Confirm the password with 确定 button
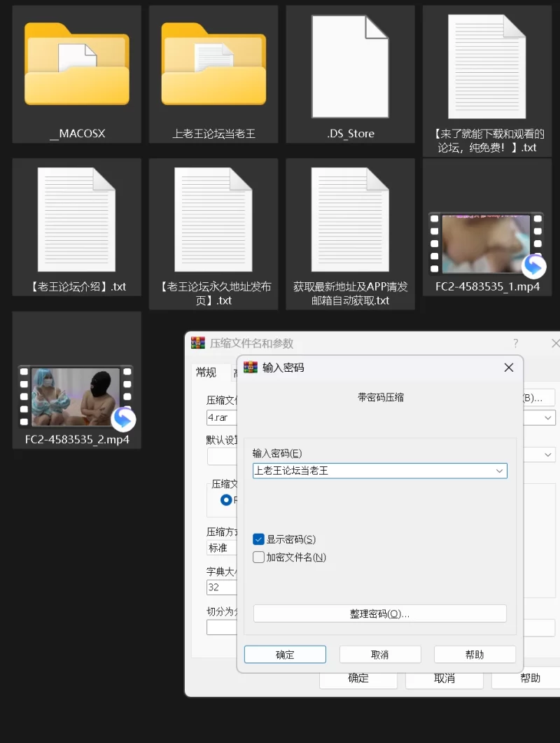Viewport: 560px width, 743px height. [285, 655]
